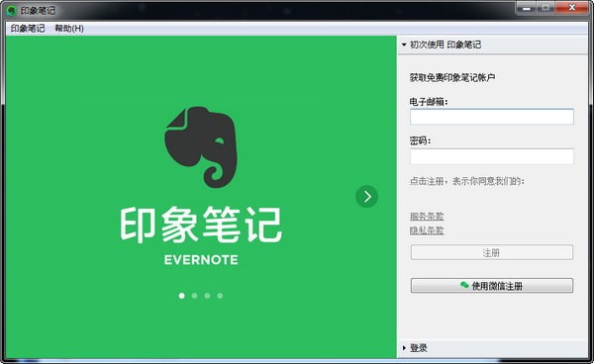Click the next-slide arrow button

pos(366,197)
